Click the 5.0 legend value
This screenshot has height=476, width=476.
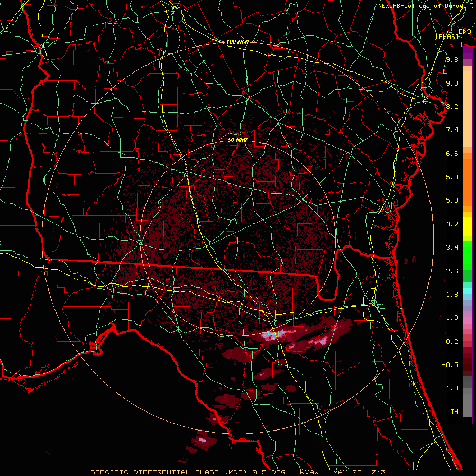click(x=452, y=200)
